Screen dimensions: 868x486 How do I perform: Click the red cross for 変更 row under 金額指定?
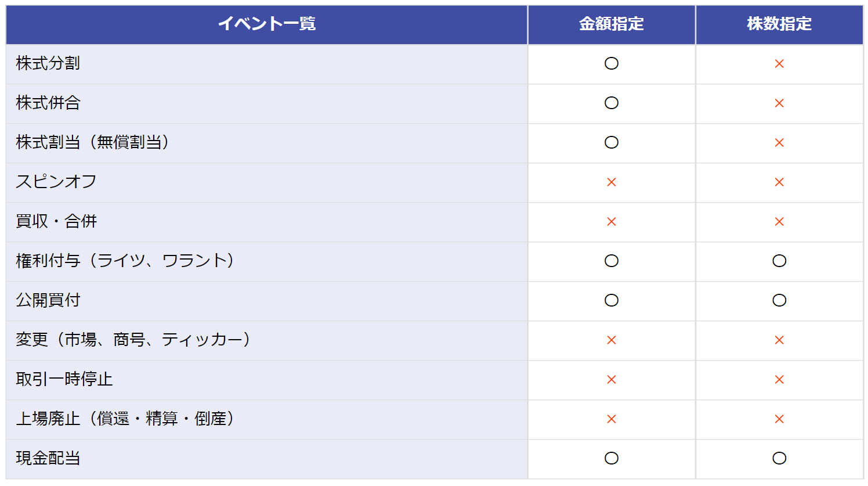[612, 340]
